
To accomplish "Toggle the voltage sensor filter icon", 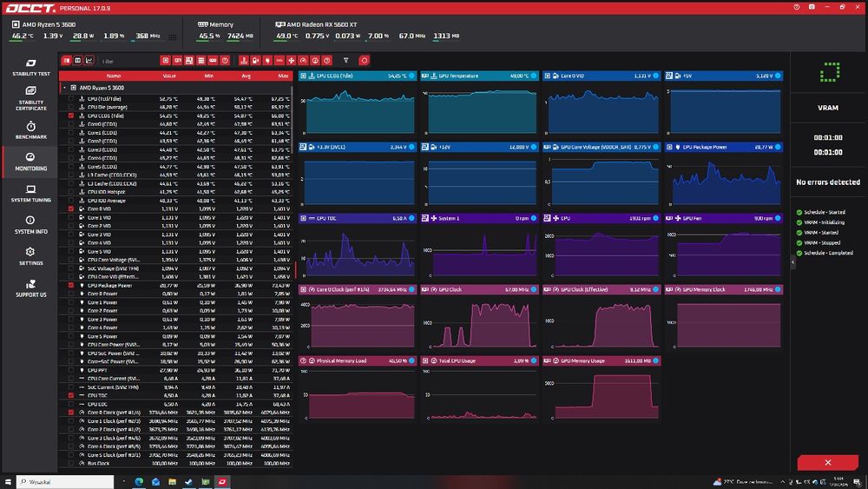I will point(256,60).
